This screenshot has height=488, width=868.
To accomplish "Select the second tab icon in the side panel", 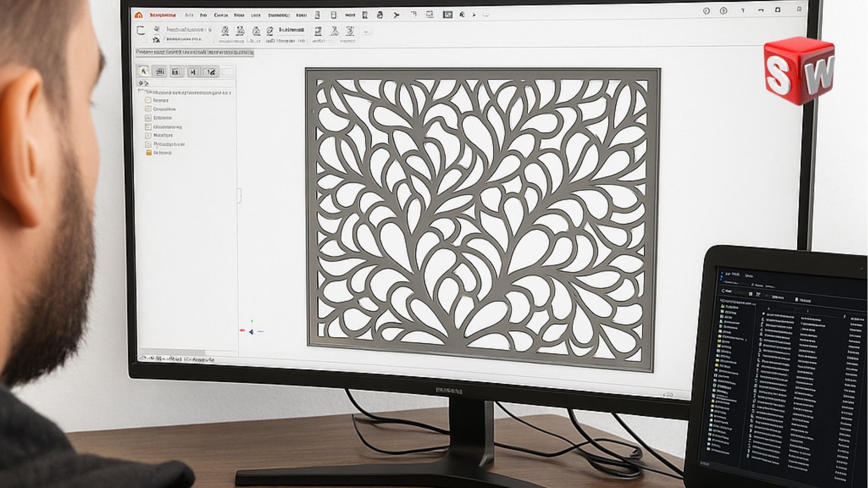I will pyautogui.click(x=159, y=71).
